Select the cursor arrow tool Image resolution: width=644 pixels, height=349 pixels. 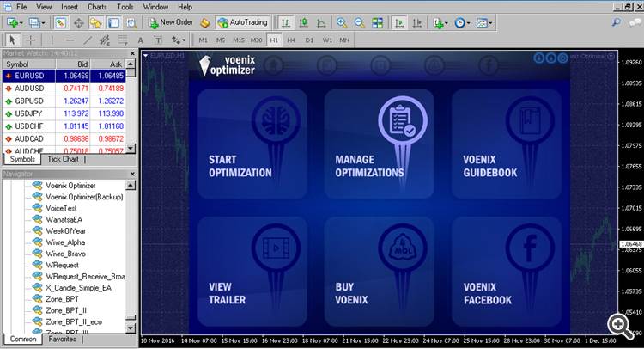(12, 40)
